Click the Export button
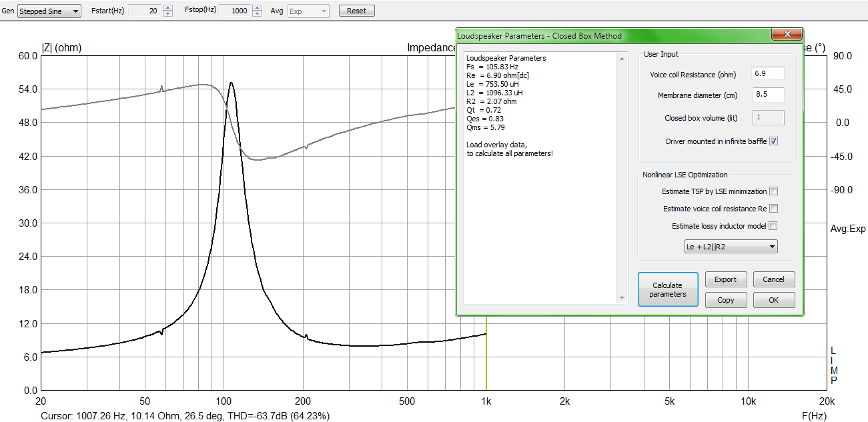 (725, 279)
